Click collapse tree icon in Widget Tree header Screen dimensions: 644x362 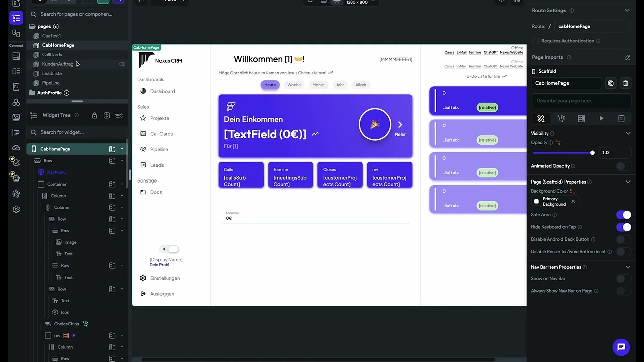(x=119, y=115)
